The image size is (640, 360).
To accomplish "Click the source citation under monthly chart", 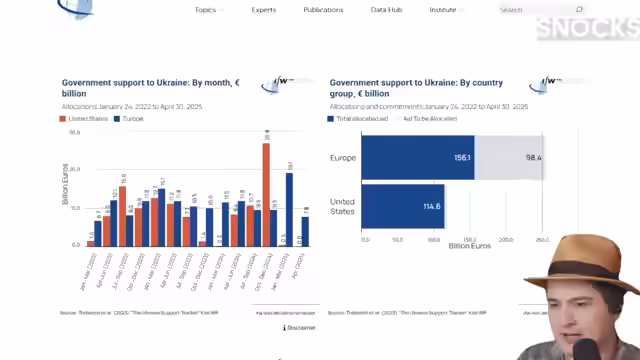I will pyautogui.click(x=139, y=313).
